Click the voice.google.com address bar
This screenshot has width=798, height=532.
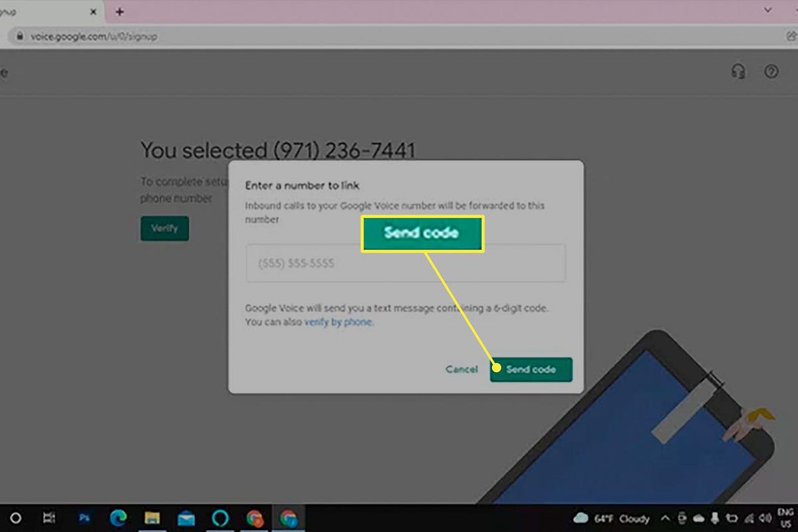(x=399, y=37)
